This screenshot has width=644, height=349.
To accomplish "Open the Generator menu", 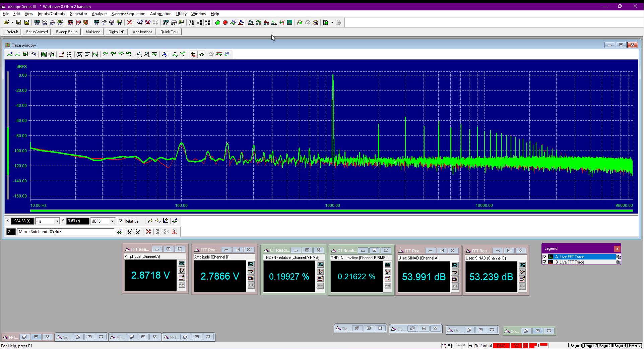I will point(78,14).
